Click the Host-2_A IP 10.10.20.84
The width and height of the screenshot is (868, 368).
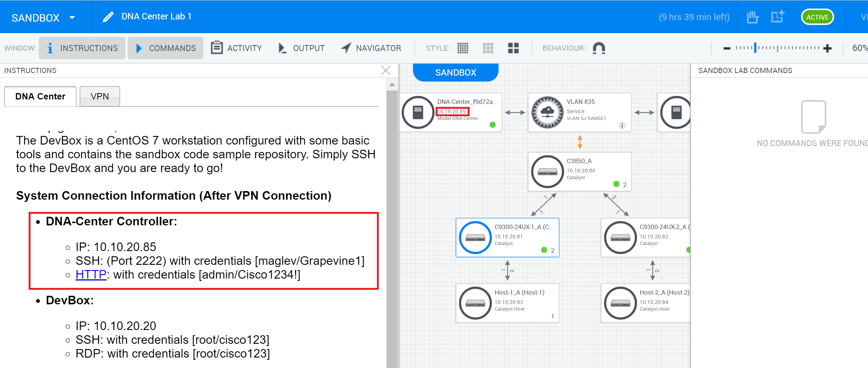pos(654,302)
